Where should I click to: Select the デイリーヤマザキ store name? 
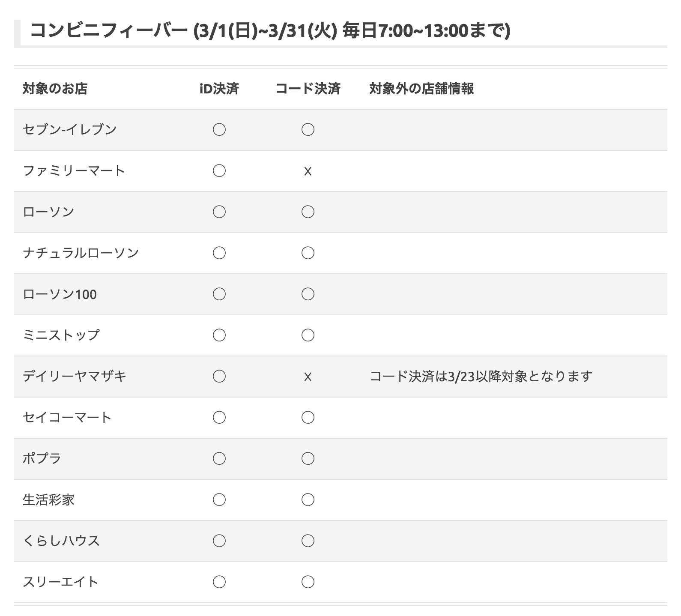coord(75,376)
